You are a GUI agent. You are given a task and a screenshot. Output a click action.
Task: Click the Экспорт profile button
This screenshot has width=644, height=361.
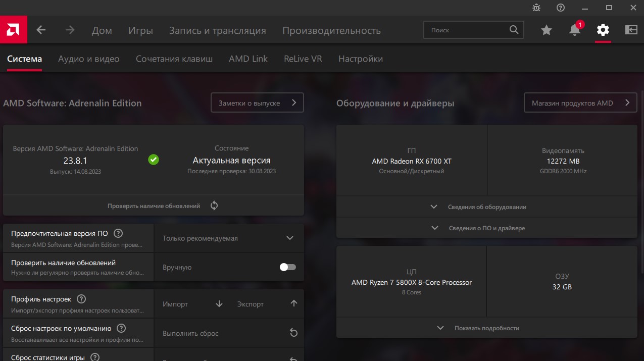(266, 304)
